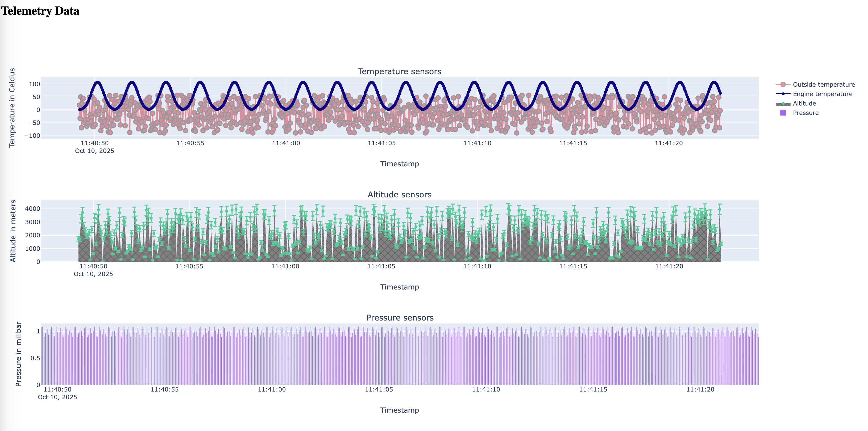Click the 4000 tick on Altitude axis

click(33, 209)
